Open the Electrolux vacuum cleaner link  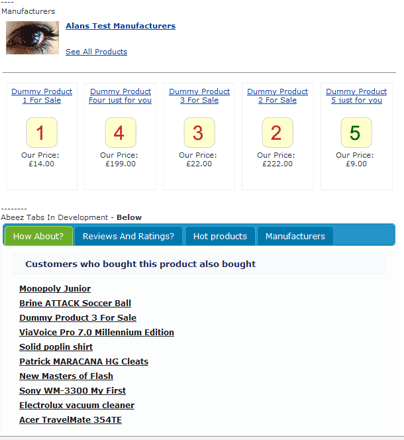pos(77,405)
